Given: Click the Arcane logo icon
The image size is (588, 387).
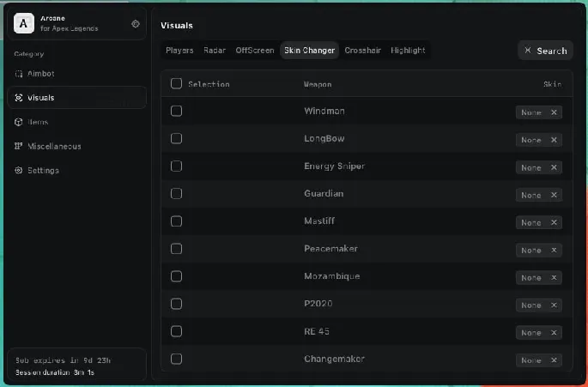Looking at the screenshot, I should (x=26, y=23).
